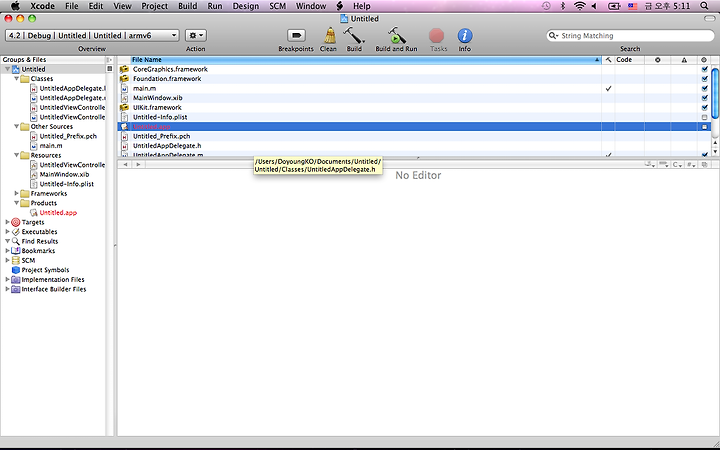The height and width of the screenshot is (450, 720).
Task: Collapse the Find Results group
Action: pyautogui.click(x=7, y=241)
